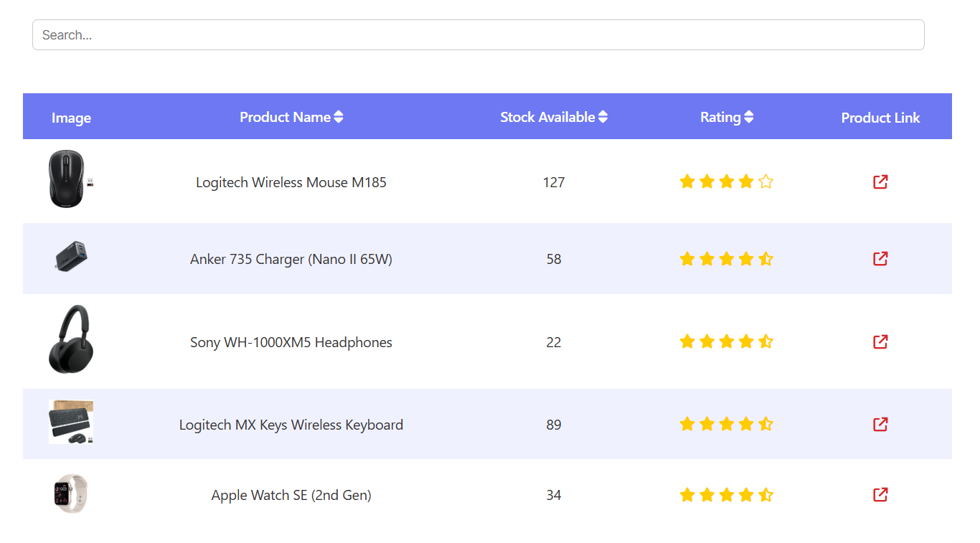Click the Logitech MX Keys keyboard image

[x=71, y=422]
